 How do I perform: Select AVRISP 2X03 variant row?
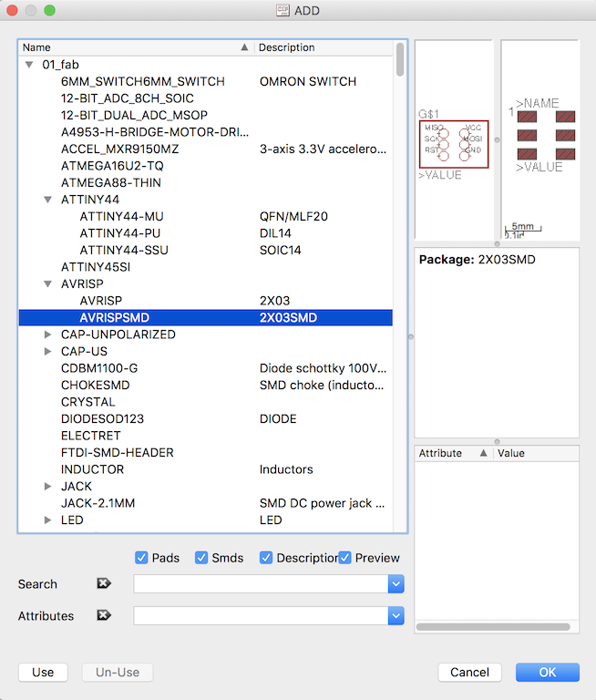(x=205, y=301)
